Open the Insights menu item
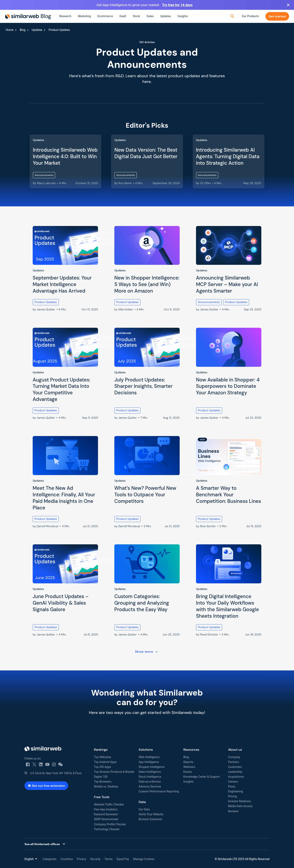 pos(183,16)
